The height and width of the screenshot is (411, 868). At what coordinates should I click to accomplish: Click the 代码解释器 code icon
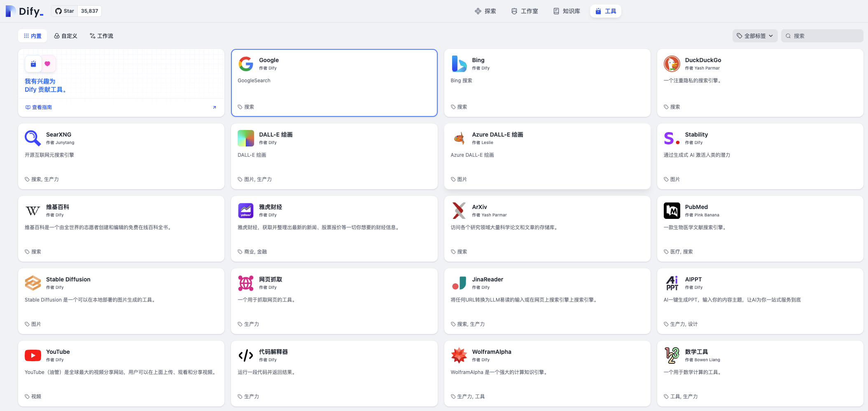246,355
